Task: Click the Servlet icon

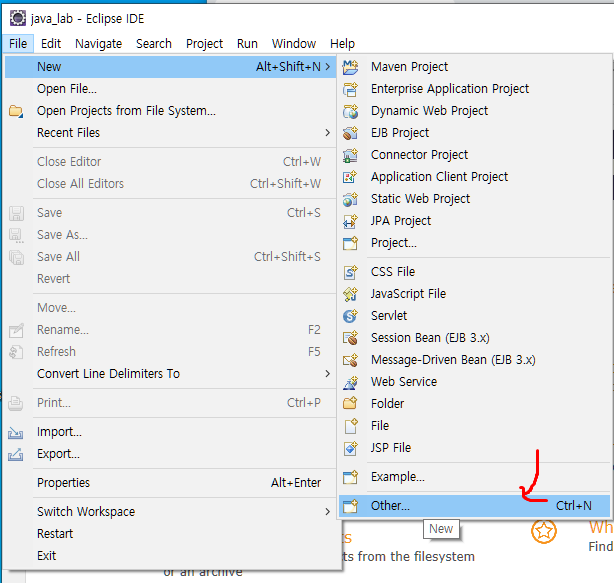Action: 350,316
